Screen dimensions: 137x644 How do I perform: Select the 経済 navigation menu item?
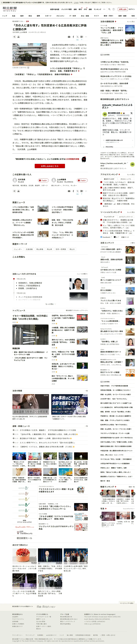tap(22, 16)
